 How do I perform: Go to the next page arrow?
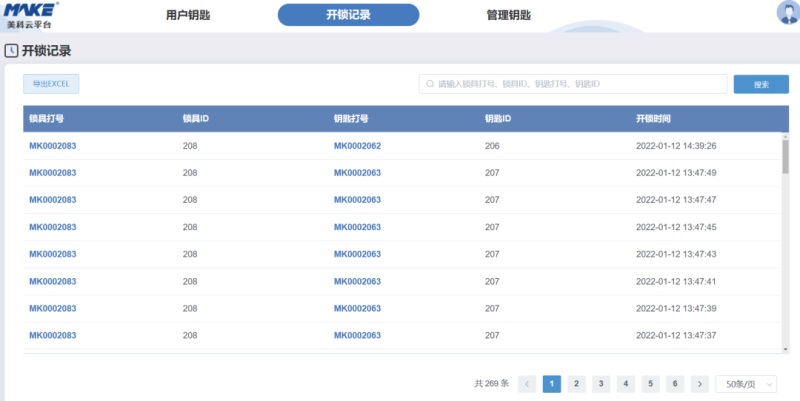(x=699, y=384)
